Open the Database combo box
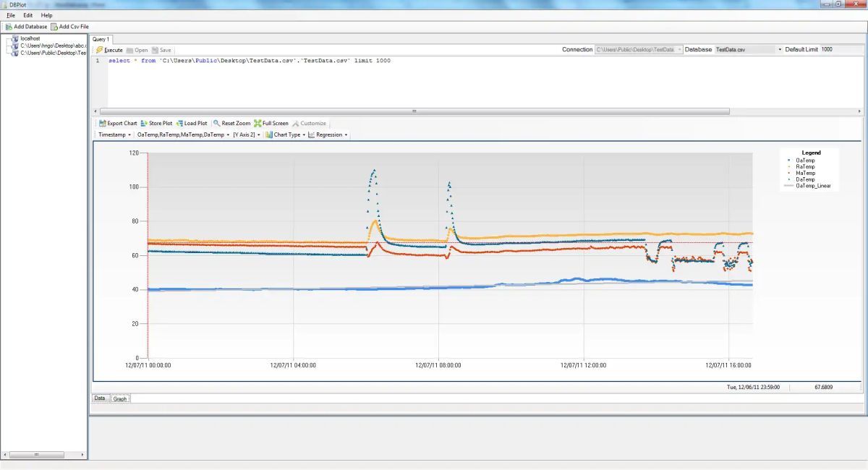Screen dimensions: 868x470 tap(749, 49)
